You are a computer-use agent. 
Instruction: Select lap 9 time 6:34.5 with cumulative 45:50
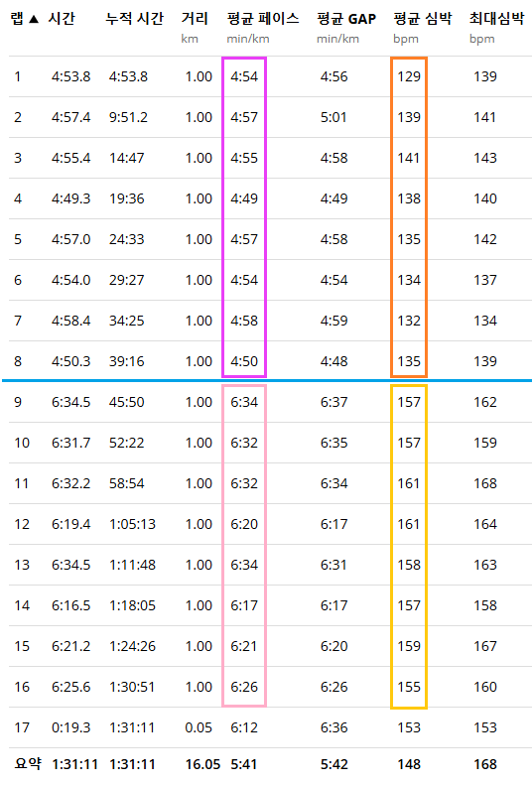pyautogui.click(x=71, y=402)
